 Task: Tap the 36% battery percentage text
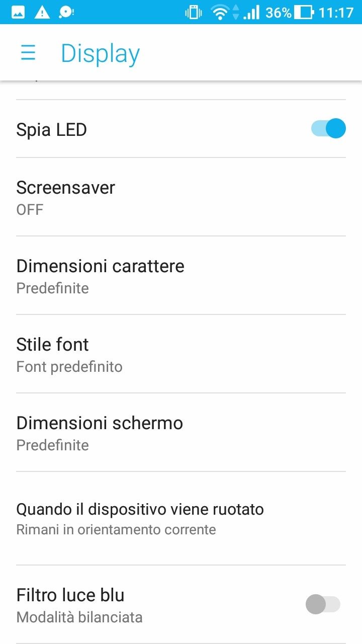pyautogui.click(x=279, y=12)
